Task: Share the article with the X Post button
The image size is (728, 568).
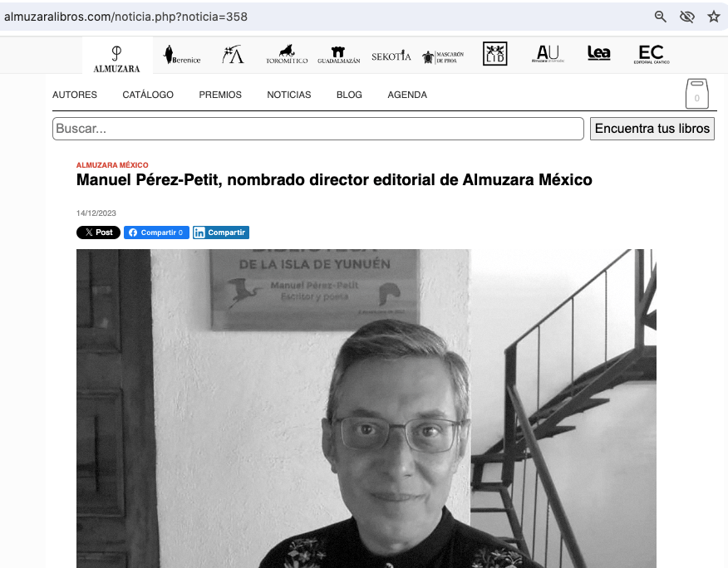Action: (98, 233)
